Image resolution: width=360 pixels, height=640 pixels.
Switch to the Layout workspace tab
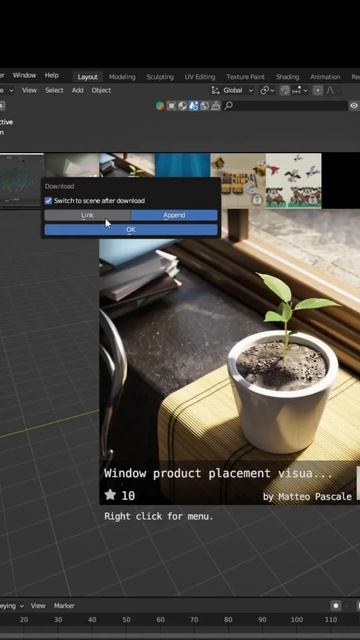(87, 77)
